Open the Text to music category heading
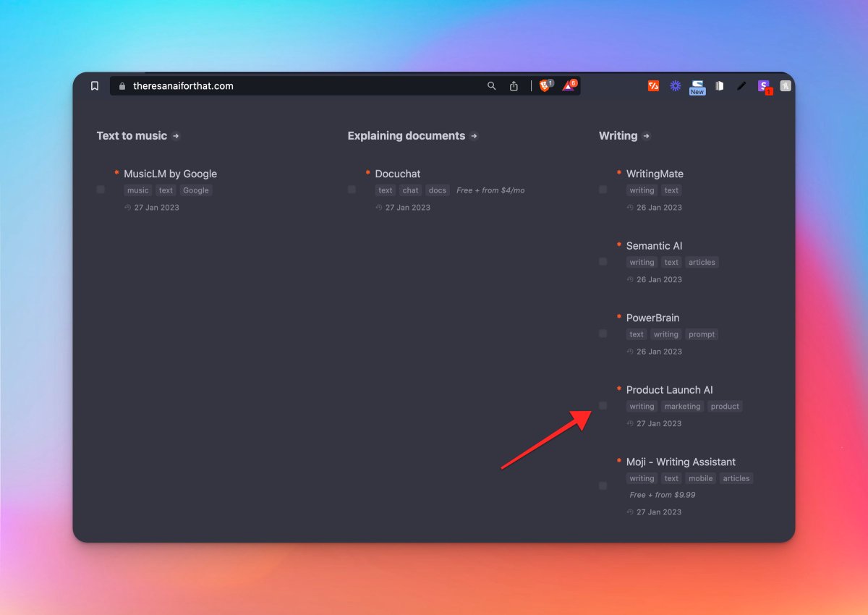The height and width of the screenshot is (615, 868). (x=132, y=136)
